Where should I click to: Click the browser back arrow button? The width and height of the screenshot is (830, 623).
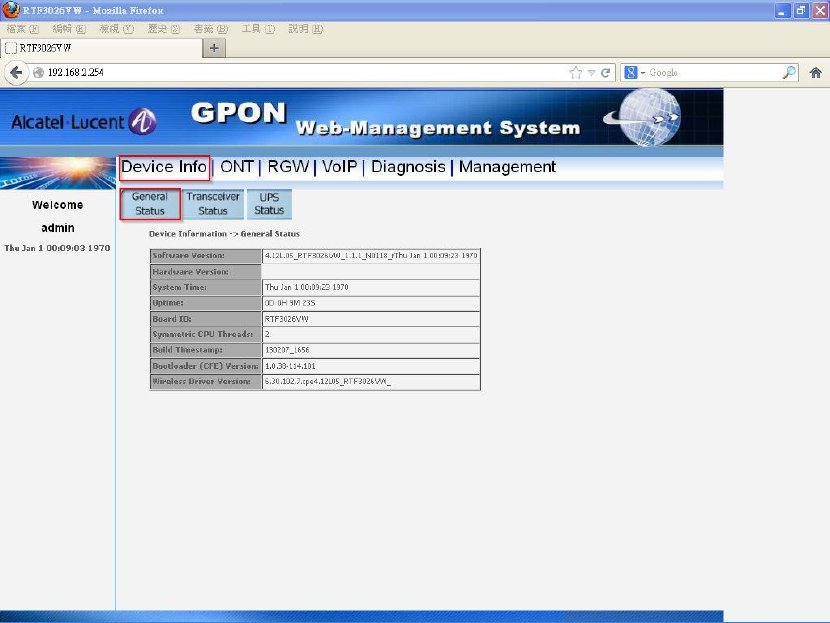[16, 73]
